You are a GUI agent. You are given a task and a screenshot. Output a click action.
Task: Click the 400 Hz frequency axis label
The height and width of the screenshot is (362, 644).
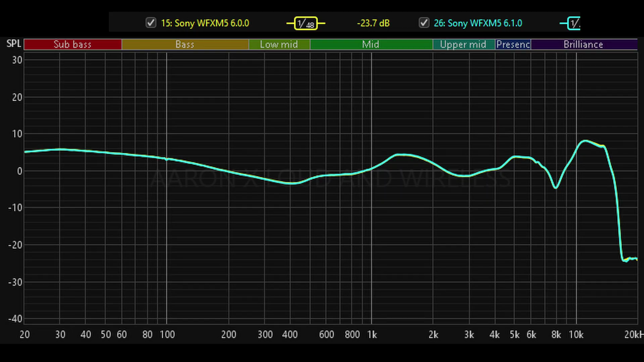(290, 334)
